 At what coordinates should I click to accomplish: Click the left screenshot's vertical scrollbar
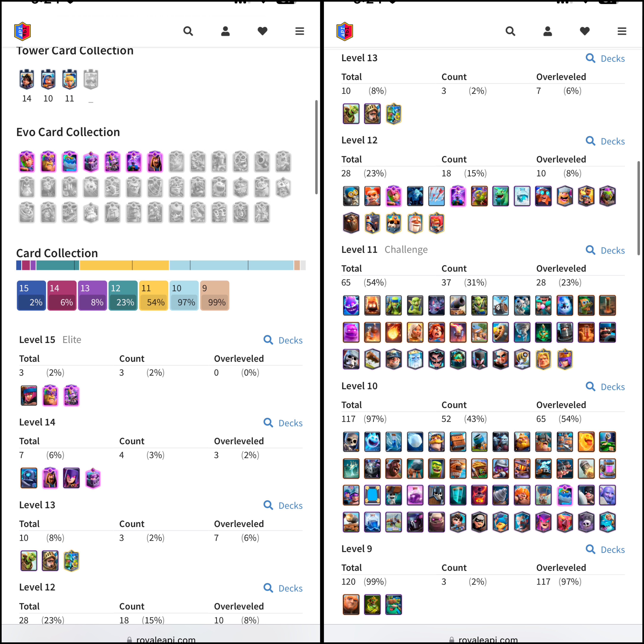pos(316,147)
